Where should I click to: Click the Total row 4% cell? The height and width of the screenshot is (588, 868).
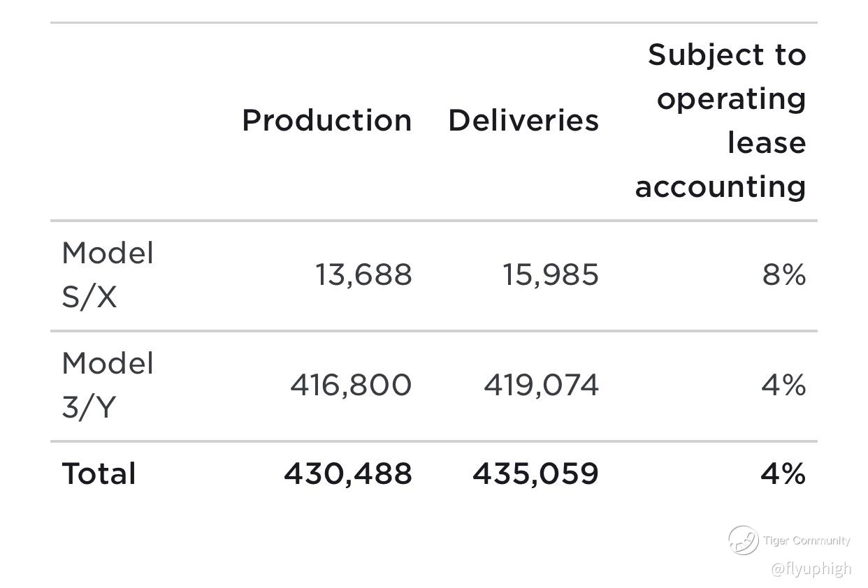783,474
